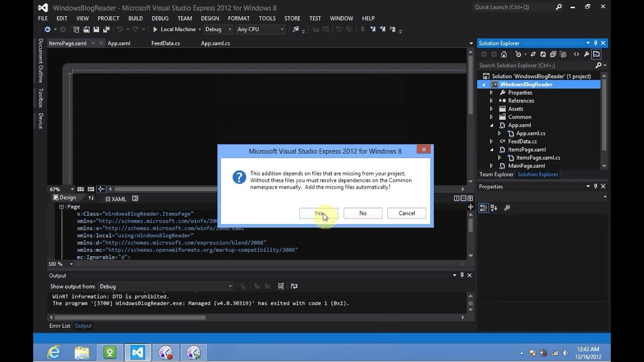This screenshot has height=362, width=644.
Task: Click No in the dialog
Action: pyautogui.click(x=363, y=213)
